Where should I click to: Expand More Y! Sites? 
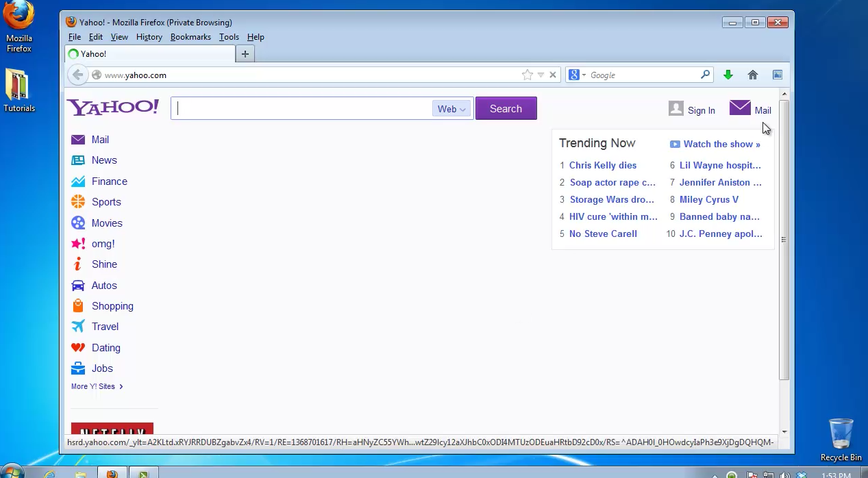97,386
